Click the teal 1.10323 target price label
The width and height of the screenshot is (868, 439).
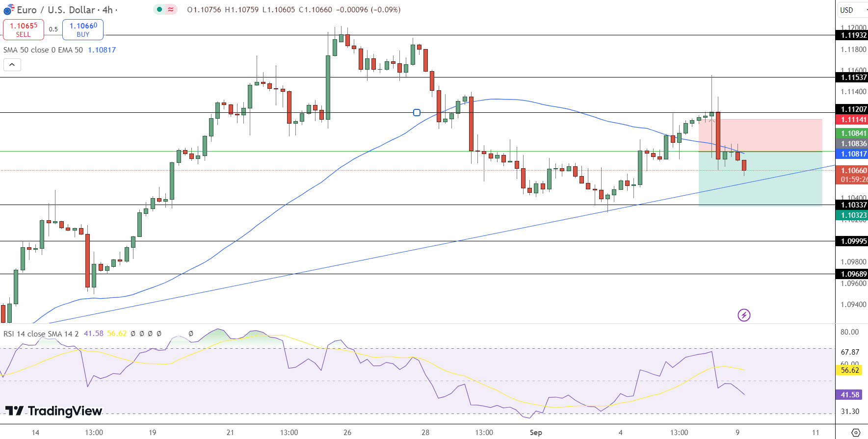pyautogui.click(x=852, y=215)
